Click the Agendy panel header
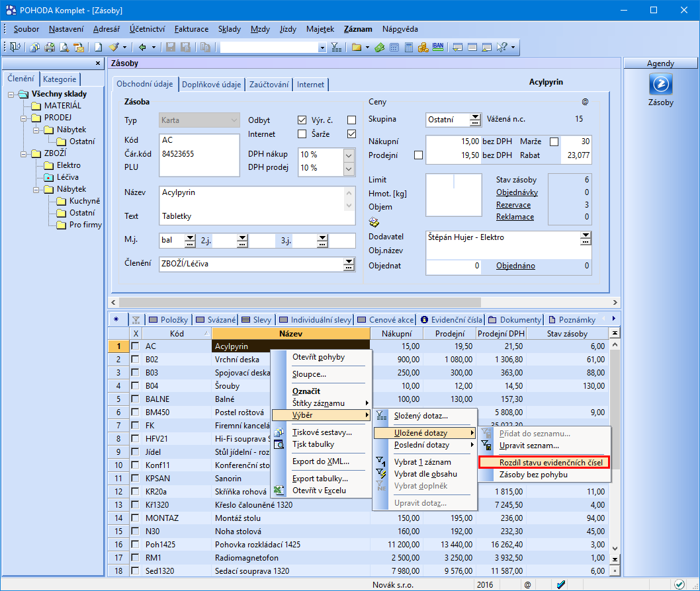The image size is (700, 591). click(x=660, y=63)
